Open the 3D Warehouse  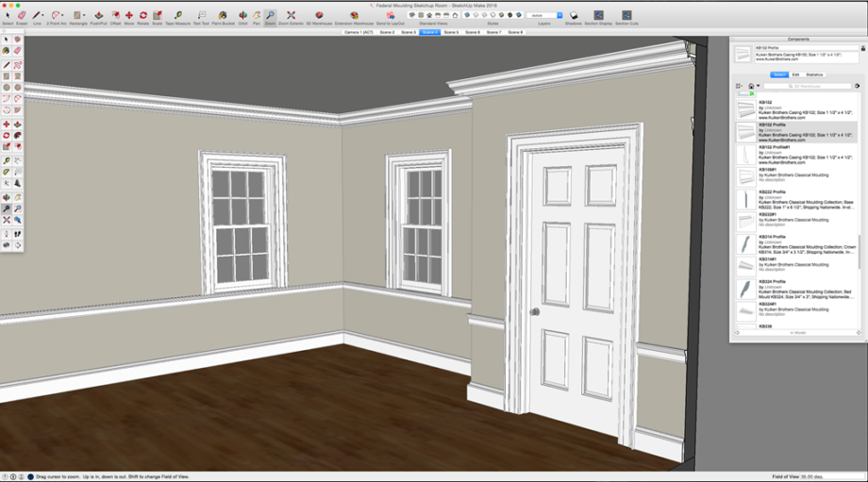(319, 16)
